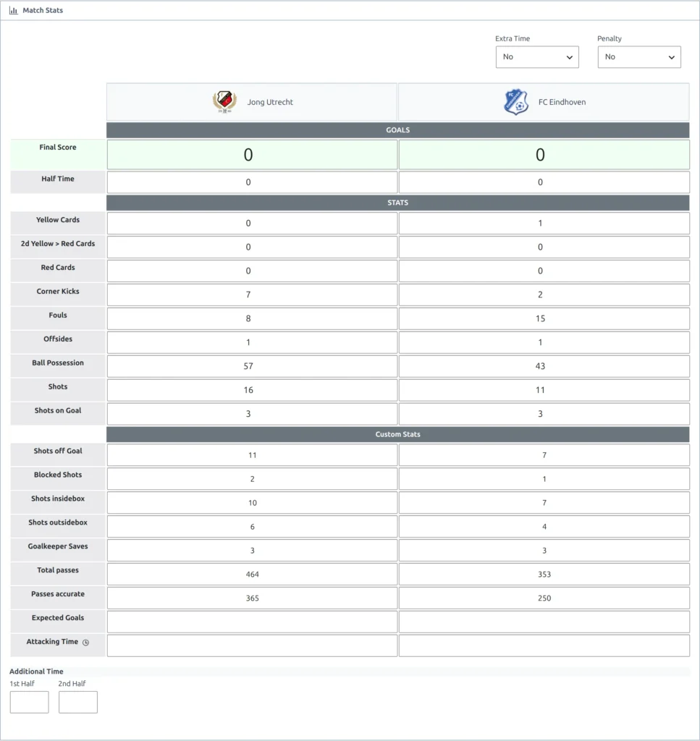Select FC Eindhoven Attacking Time field

coord(544,646)
